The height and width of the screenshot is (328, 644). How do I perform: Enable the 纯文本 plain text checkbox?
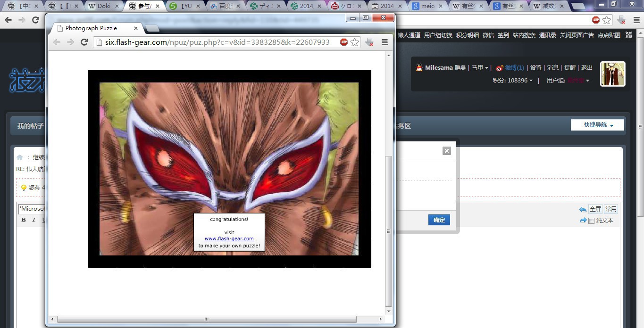(591, 221)
